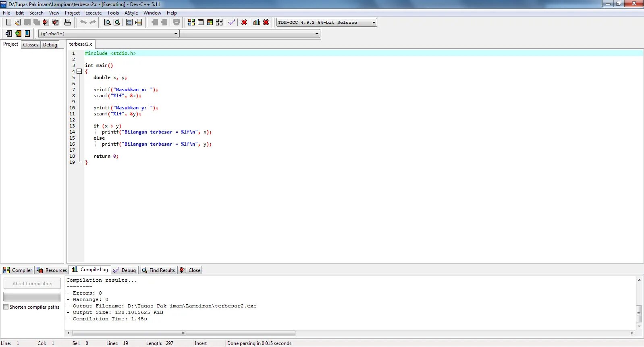Click the Undo arrow icon
Screen dimensions: 644x347
click(83, 22)
